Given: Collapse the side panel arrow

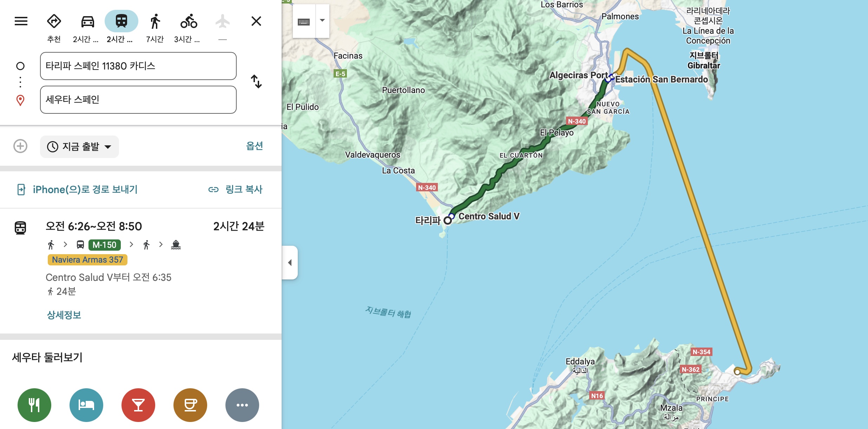Looking at the screenshot, I should coord(290,263).
